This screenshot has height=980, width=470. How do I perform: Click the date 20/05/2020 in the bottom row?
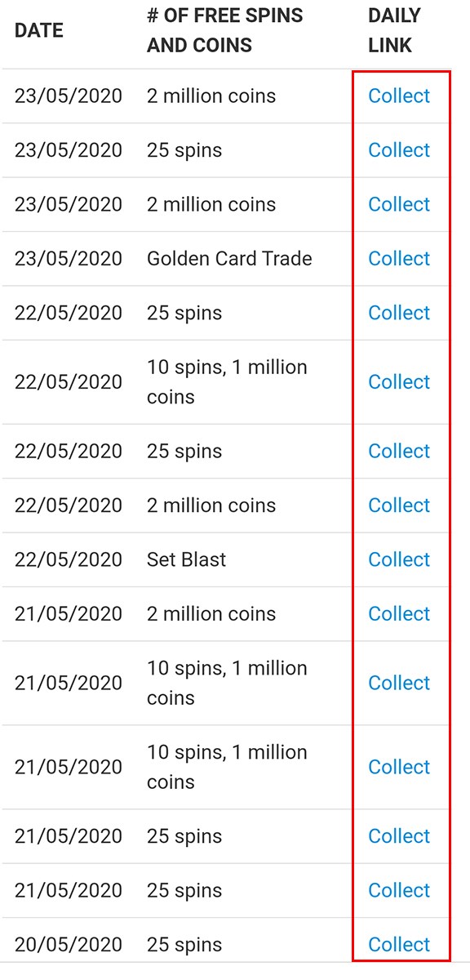coord(69,944)
